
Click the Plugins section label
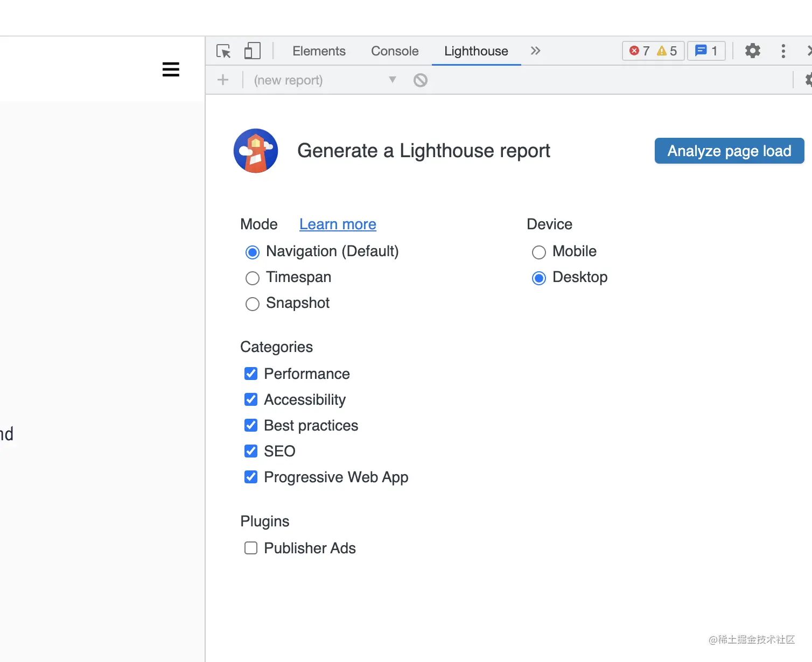point(265,521)
